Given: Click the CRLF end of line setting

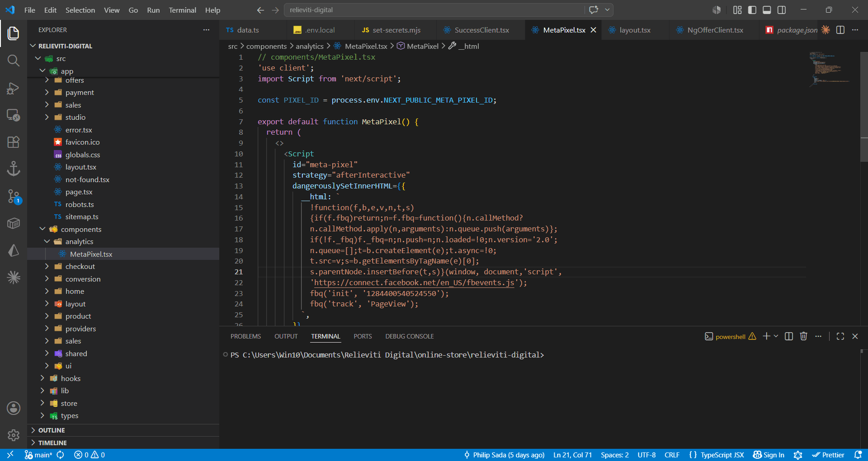Looking at the screenshot, I should pos(672,455).
